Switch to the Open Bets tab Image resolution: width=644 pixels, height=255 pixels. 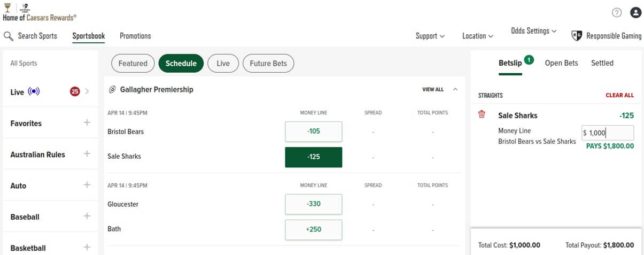[x=561, y=63]
